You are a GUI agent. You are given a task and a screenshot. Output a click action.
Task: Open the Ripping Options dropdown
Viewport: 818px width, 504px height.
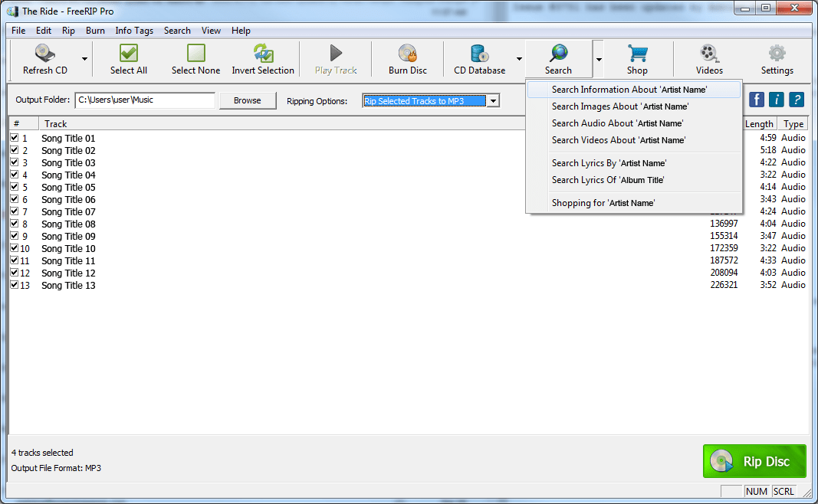[494, 100]
